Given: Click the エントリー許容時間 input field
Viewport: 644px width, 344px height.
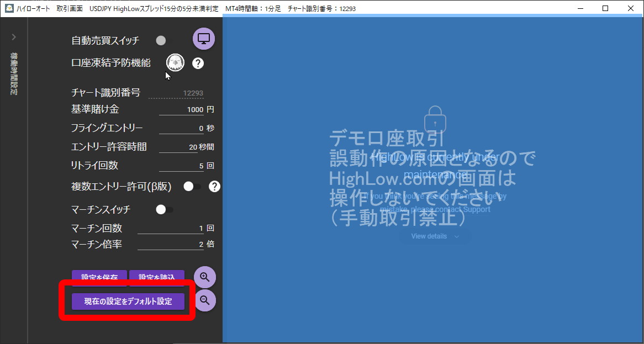Looking at the screenshot, I should pyautogui.click(x=178, y=147).
